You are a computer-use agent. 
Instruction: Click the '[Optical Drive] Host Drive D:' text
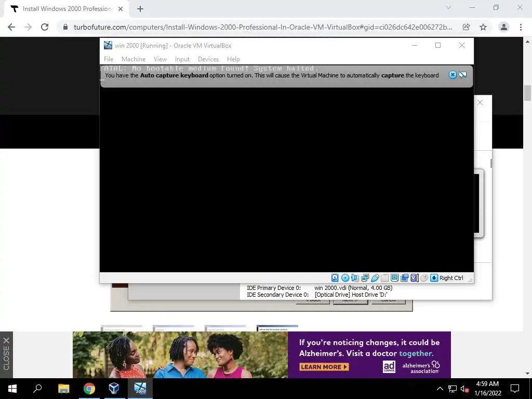pos(351,295)
